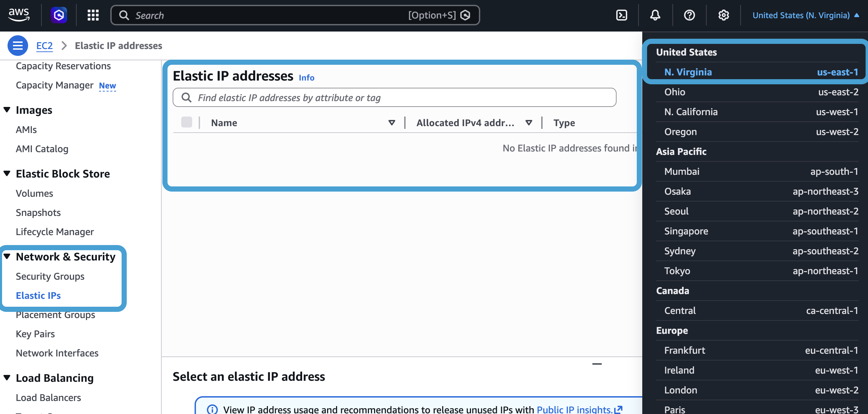
Task: Open the Security Groups page
Action: tap(50, 276)
